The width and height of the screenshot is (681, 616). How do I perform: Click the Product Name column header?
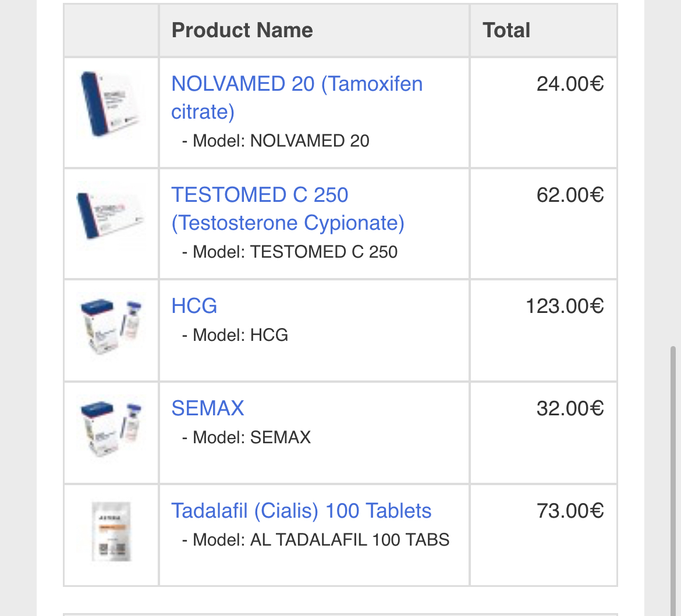point(242,30)
